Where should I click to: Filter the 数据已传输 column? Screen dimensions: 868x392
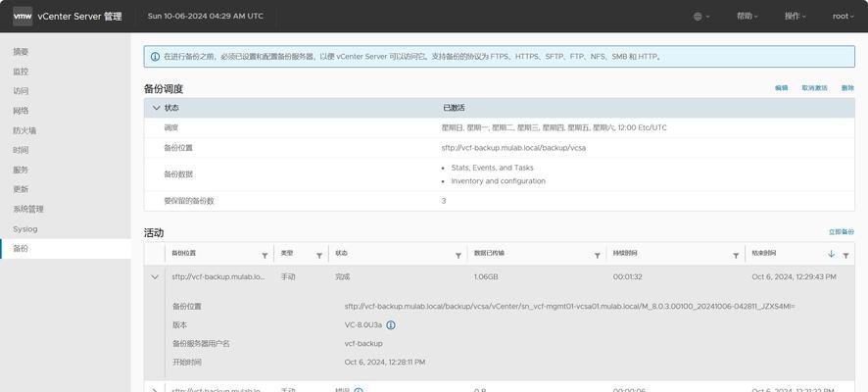598,255
